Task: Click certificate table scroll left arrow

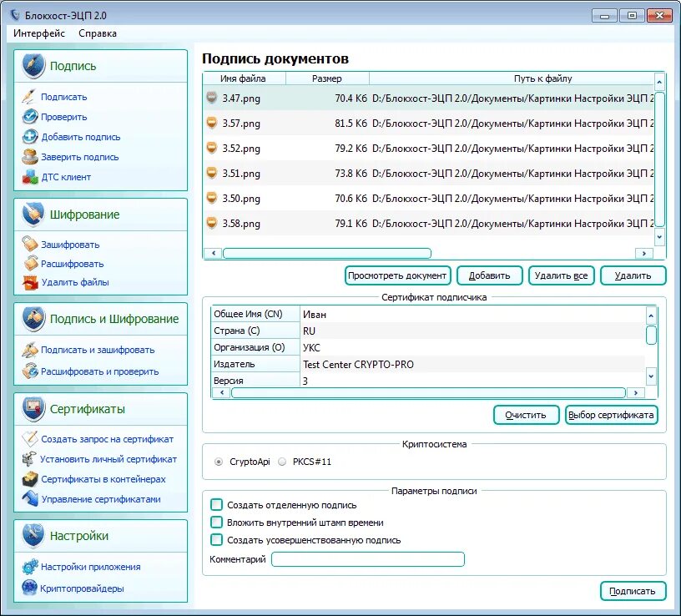Action: (x=222, y=392)
